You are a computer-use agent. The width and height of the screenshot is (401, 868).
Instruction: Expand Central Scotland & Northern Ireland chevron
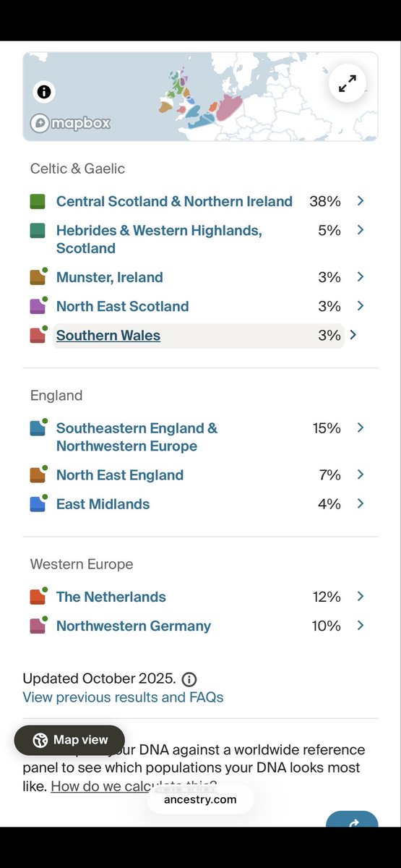pyautogui.click(x=361, y=201)
